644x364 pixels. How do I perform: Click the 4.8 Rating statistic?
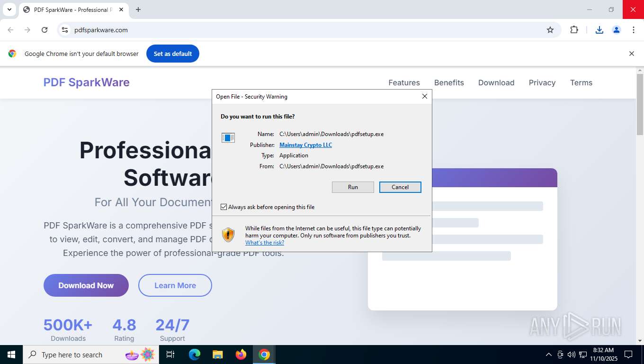point(124,329)
